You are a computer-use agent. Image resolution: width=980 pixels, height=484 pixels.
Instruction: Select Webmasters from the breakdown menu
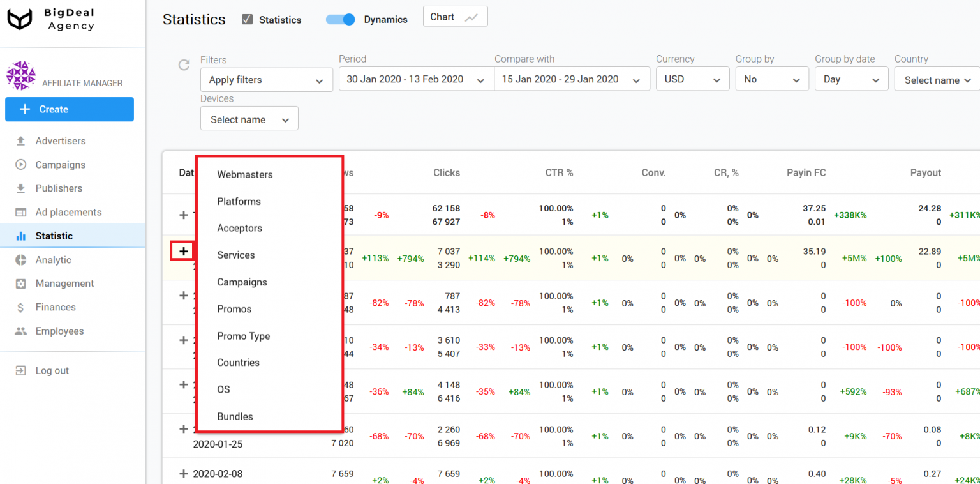(x=245, y=174)
